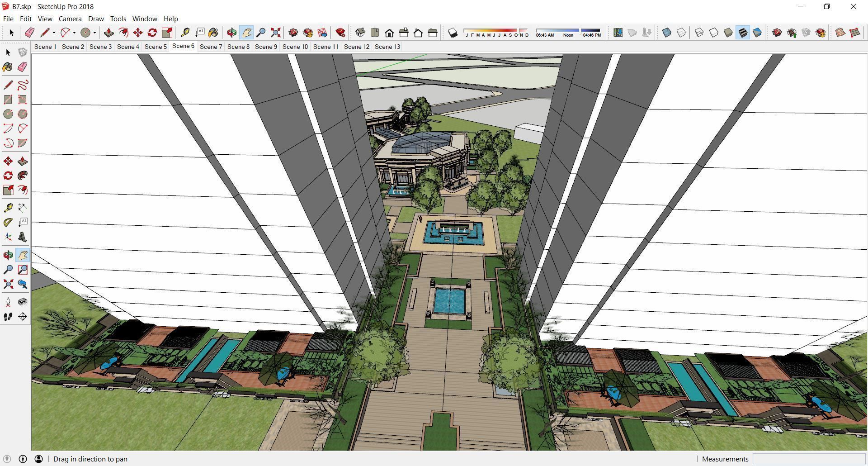Choose the Position Camera tool
This screenshot has width=868, height=466.
8,302
